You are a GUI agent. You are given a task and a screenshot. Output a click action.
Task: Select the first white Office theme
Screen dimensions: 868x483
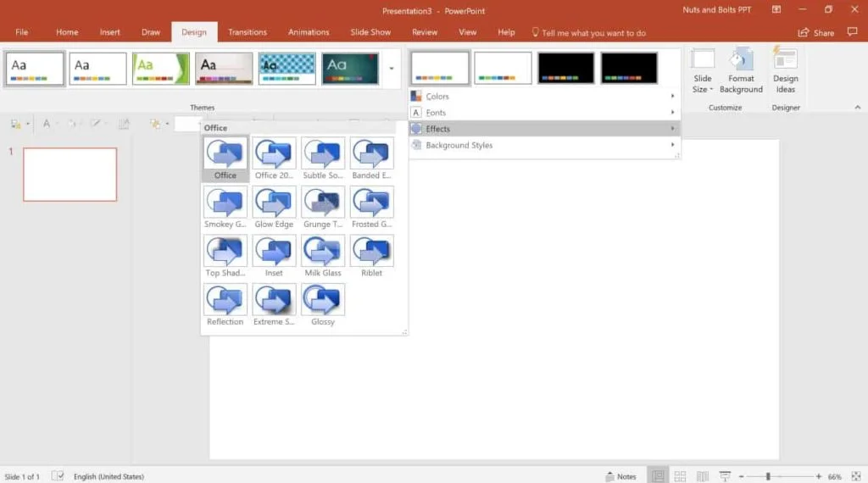35,69
